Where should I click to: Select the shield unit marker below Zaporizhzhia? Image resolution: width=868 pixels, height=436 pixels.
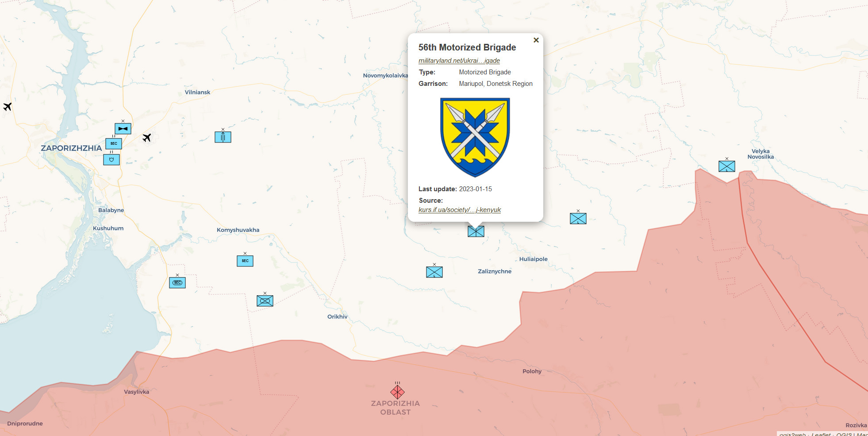(111, 159)
